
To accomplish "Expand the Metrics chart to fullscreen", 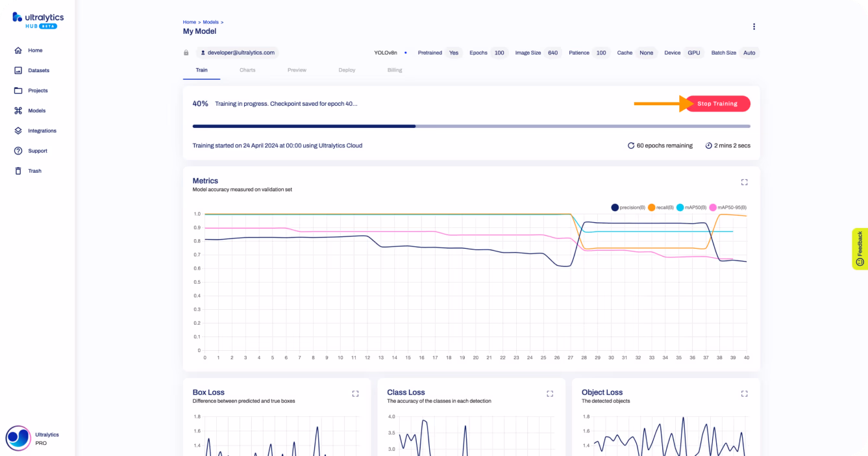I will coord(744,183).
